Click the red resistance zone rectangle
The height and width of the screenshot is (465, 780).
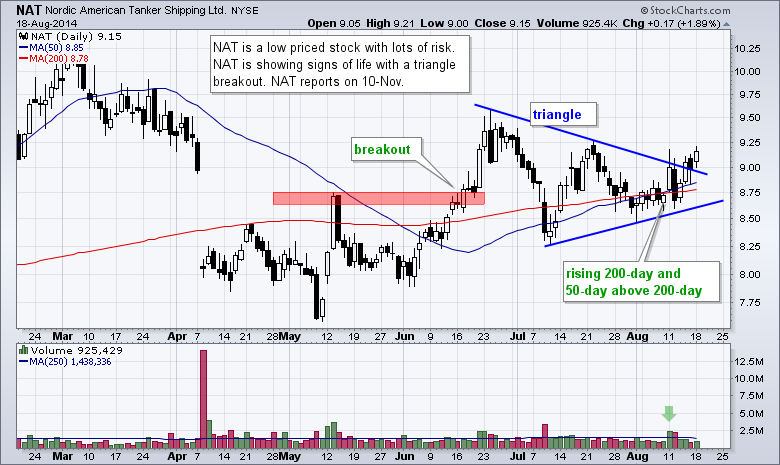click(x=379, y=198)
